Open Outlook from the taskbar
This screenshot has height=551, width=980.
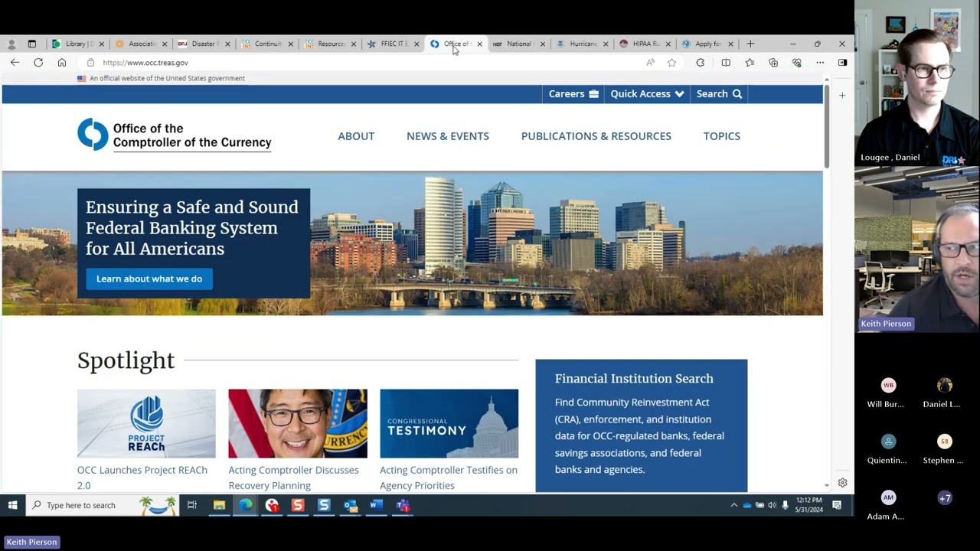click(350, 505)
